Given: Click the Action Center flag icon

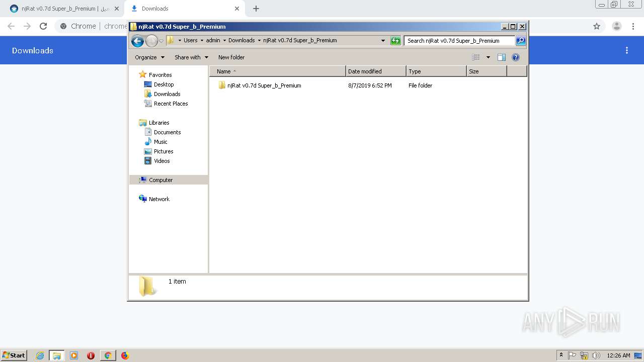Looking at the screenshot, I should click(572, 355).
